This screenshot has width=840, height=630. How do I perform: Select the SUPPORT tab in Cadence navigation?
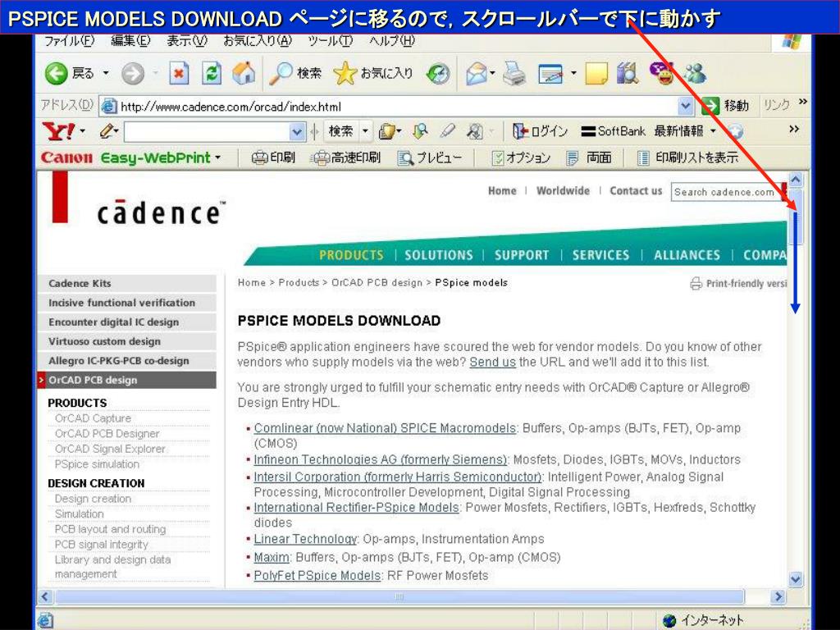pyautogui.click(x=522, y=255)
